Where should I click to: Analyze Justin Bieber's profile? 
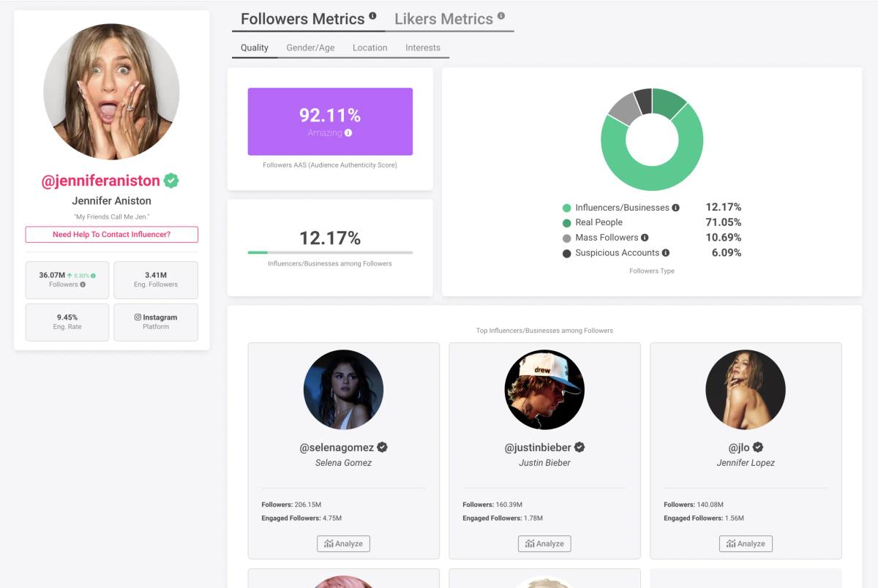544,543
